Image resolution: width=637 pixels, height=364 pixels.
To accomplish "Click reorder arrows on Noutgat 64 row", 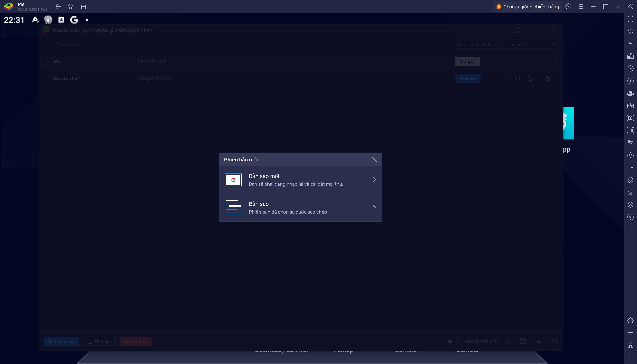I will (555, 78).
